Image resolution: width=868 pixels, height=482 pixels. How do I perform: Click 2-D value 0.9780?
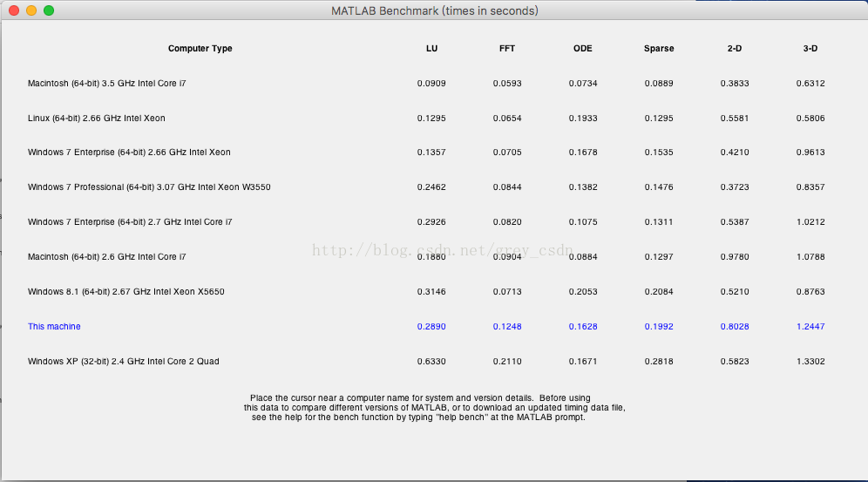(735, 257)
